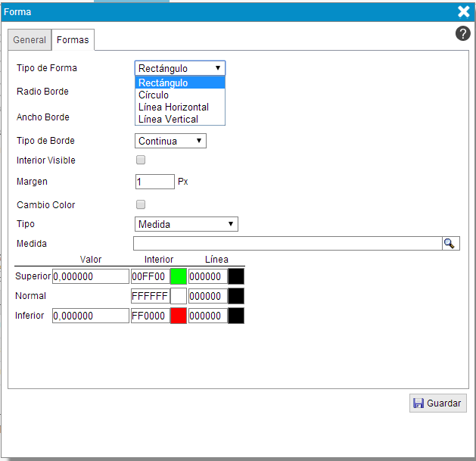Click the Medida search magnifier icon

[450, 243]
